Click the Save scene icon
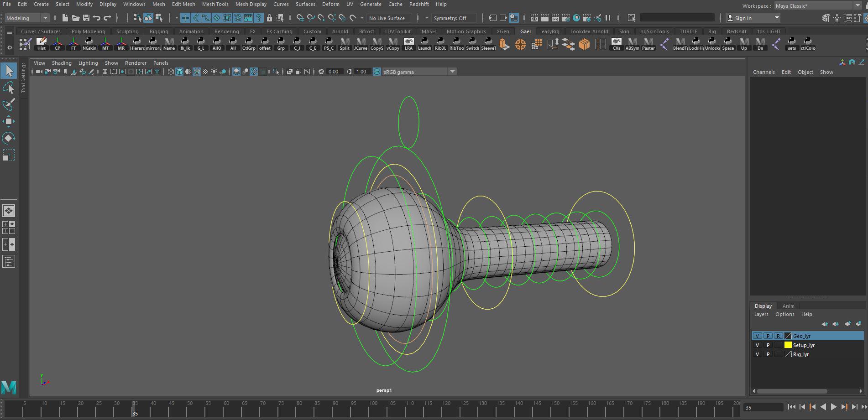This screenshot has height=420, width=868. (x=86, y=18)
